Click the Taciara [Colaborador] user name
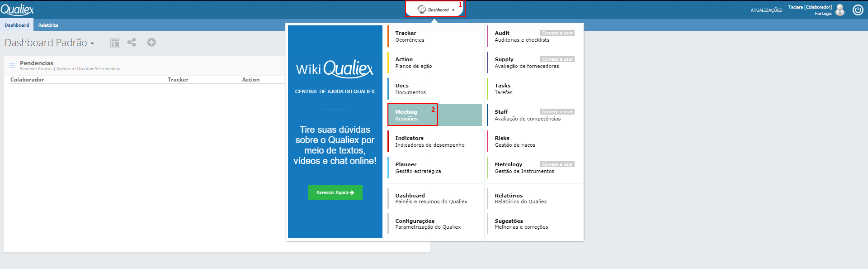The image size is (868, 269). tap(810, 7)
